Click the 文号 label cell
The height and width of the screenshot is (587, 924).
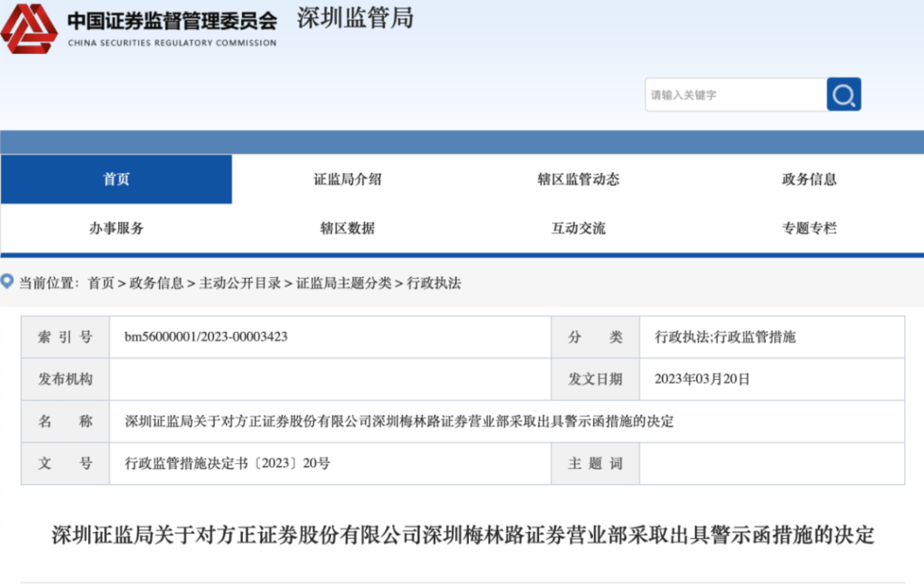click(x=65, y=463)
